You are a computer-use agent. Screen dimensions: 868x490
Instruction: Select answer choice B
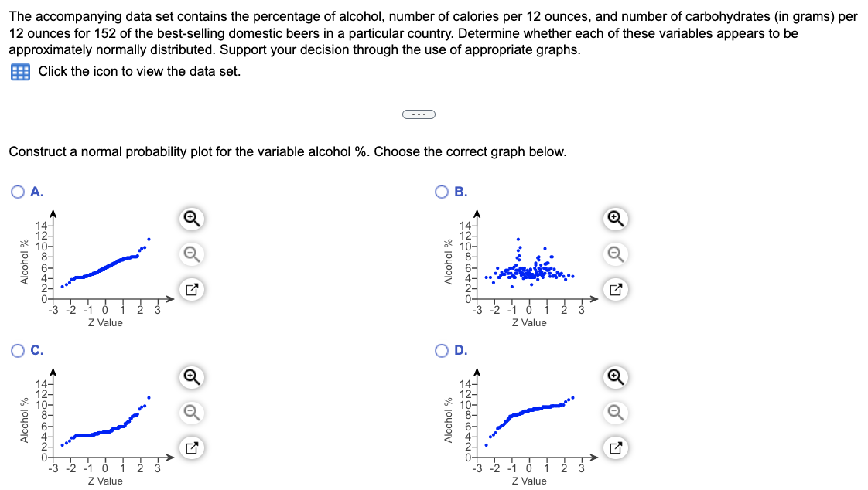440,191
